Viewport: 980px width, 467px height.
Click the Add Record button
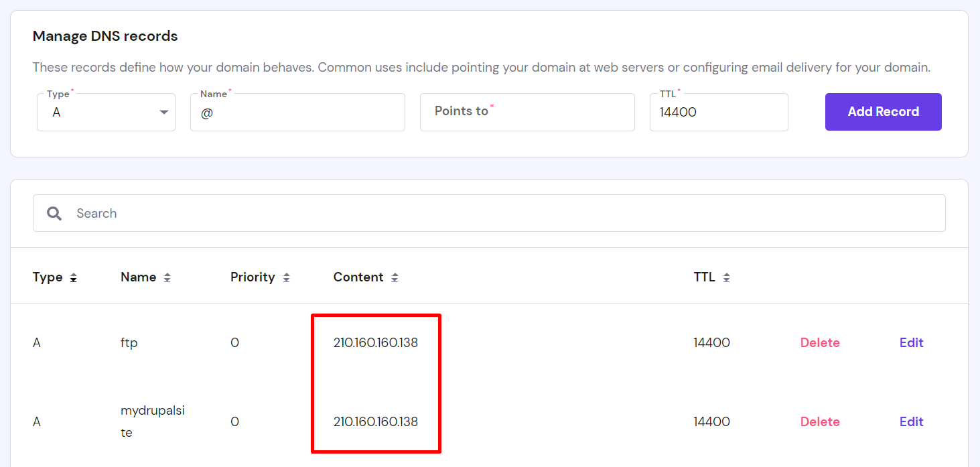coord(883,112)
